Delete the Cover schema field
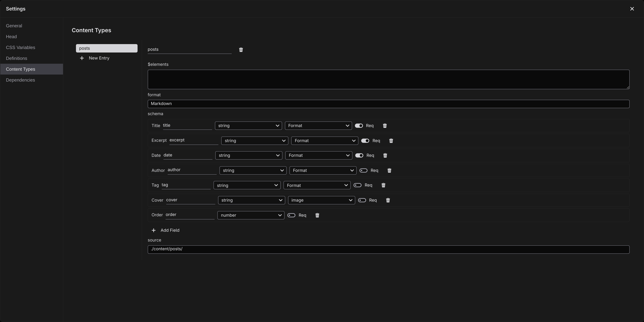This screenshot has width=644, height=322. (x=388, y=200)
